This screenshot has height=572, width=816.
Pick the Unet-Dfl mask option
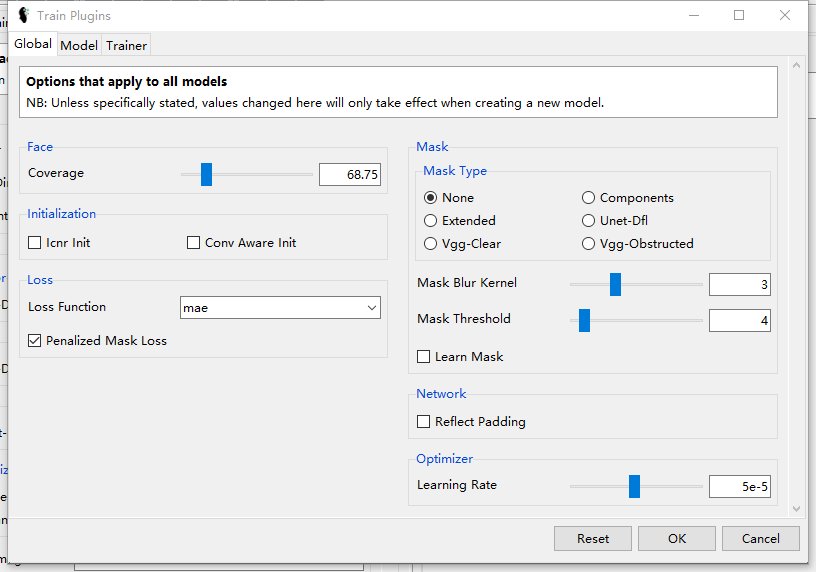[x=589, y=221]
